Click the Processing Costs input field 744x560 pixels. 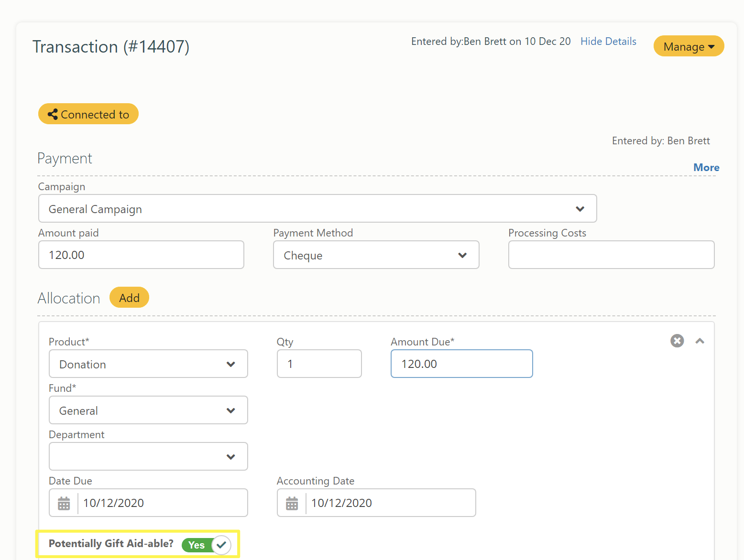(x=612, y=255)
